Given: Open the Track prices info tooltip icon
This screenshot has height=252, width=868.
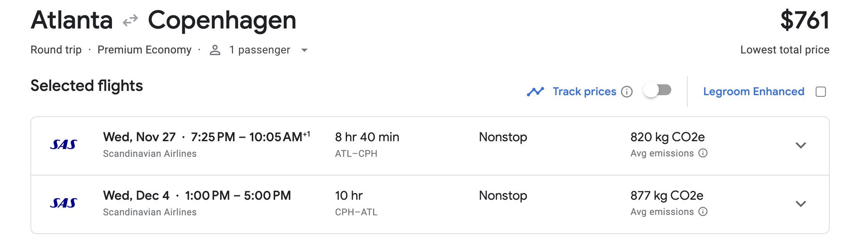Looking at the screenshot, I should click(628, 92).
